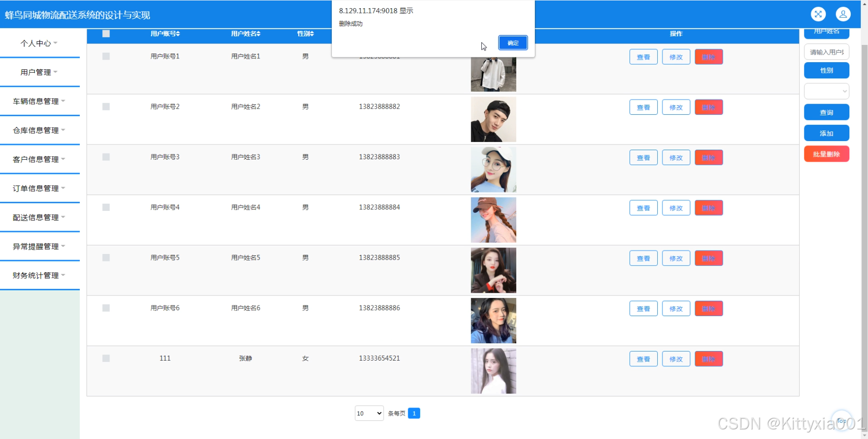Open the 财务统计管理 sidebar menu

39,275
